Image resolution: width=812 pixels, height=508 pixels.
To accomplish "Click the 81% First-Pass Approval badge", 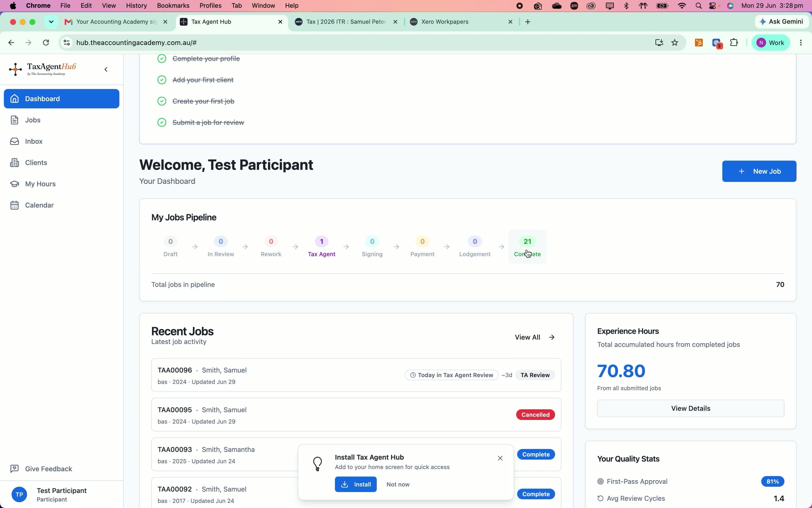I will point(772,481).
